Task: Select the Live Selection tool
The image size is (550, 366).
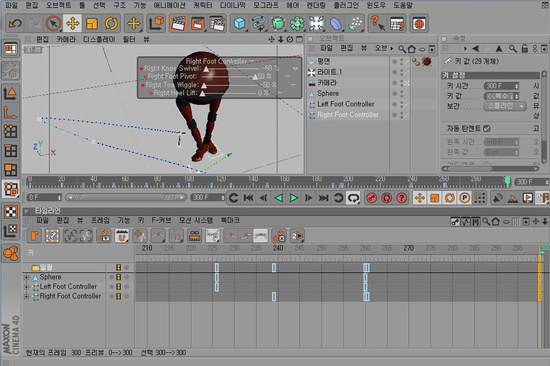Action: click(x=53, y=24)
